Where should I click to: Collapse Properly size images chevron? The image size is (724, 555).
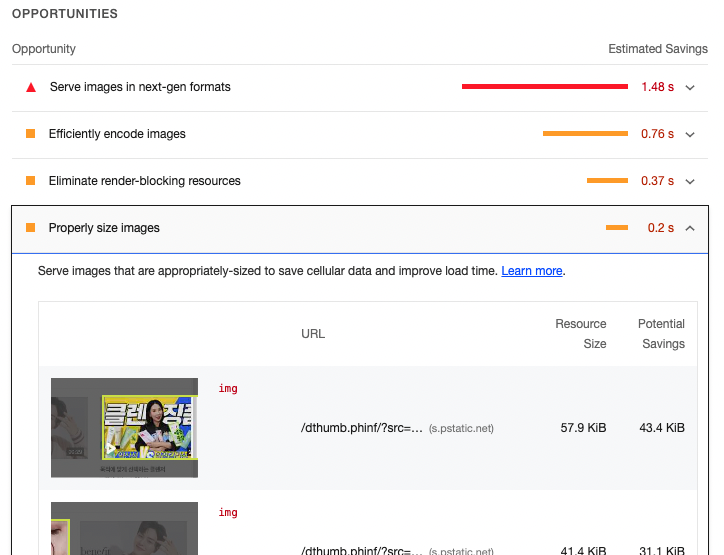tap(690, 228)
